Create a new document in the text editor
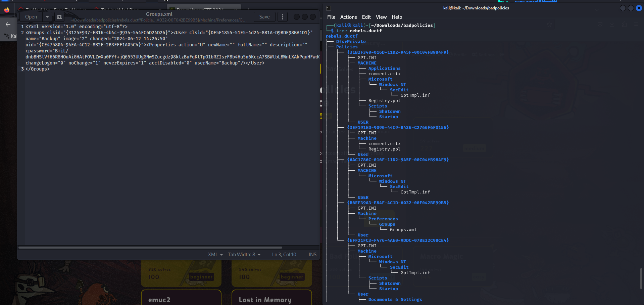 coord(59,17)
